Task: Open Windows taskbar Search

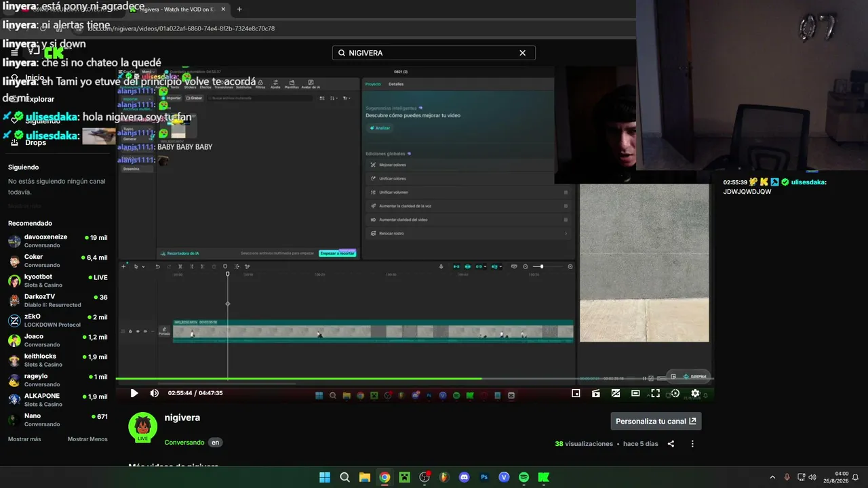Action: (x=344, y=477)
